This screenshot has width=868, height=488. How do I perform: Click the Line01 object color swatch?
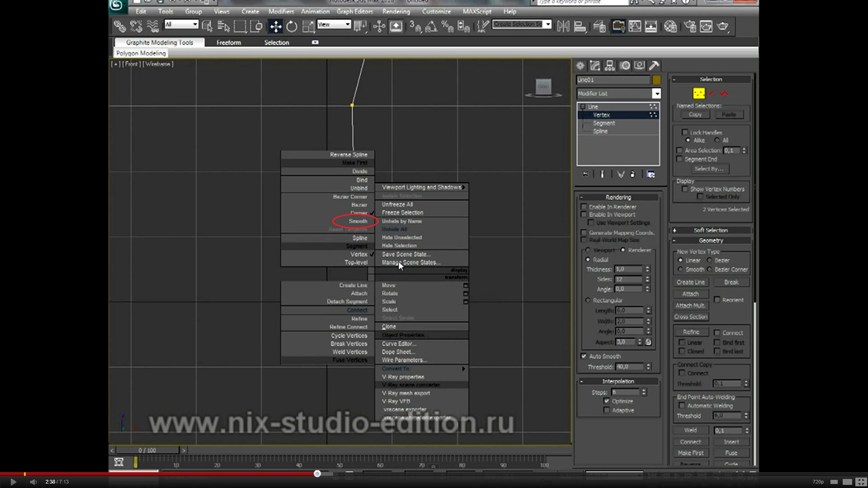(x=656, y=80)
